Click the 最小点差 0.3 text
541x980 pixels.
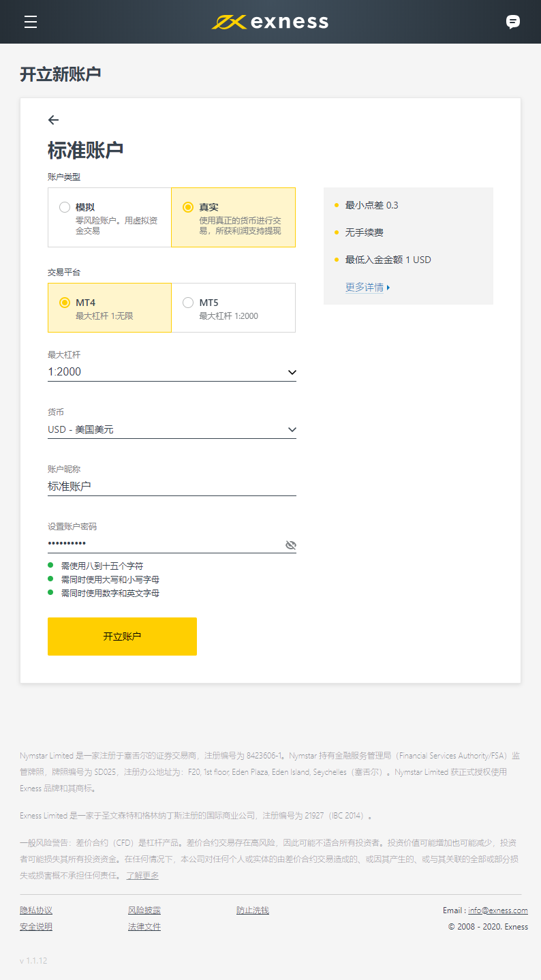(x=372, y=205)
